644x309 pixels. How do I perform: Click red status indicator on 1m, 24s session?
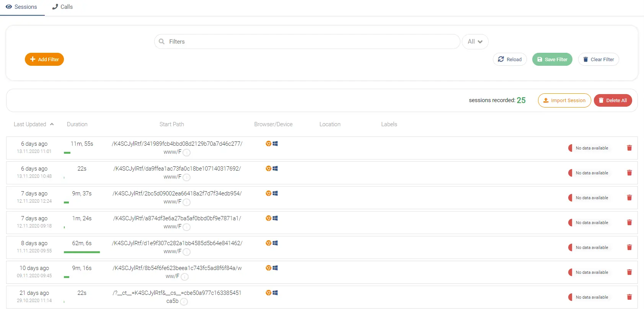pos(570,223)
